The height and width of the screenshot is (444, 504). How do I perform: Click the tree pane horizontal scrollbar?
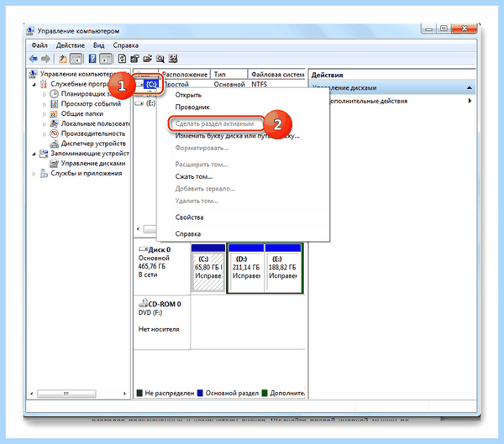pyautogui.click(x=78, y=394)
